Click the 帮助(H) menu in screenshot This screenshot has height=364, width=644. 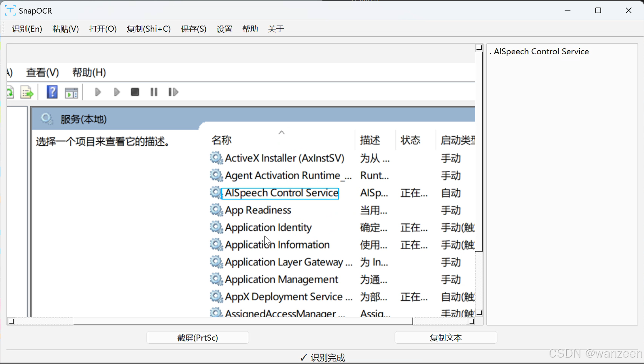coord(89,72)
